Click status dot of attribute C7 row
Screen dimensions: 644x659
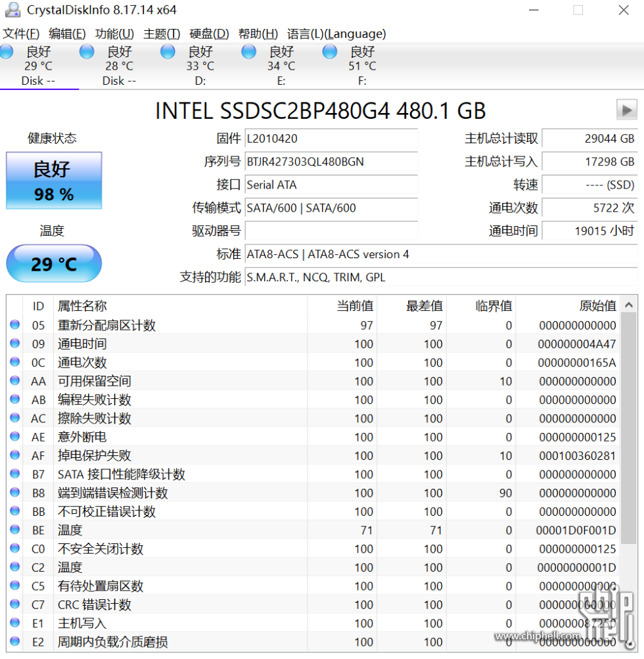tap(14, 604)
